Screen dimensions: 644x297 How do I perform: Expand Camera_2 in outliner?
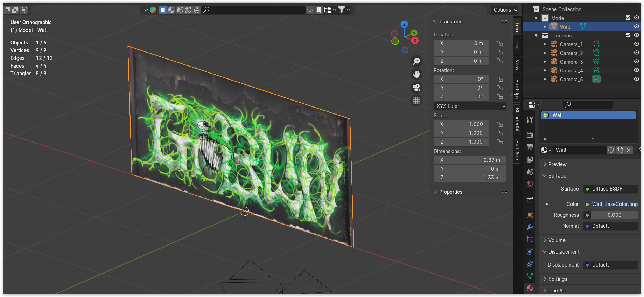coord(545,53)
